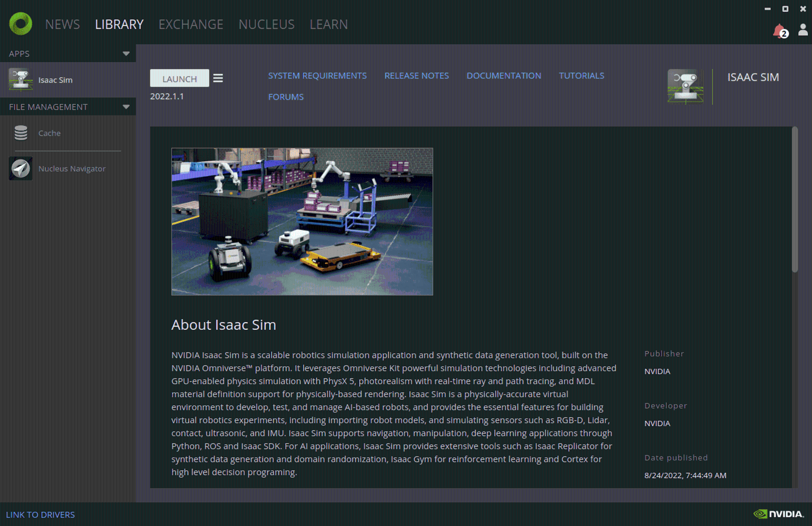Viewport: 812px width, 526px height.
Task: Click the Isaac Sim header robot icon
Action: 686,87
